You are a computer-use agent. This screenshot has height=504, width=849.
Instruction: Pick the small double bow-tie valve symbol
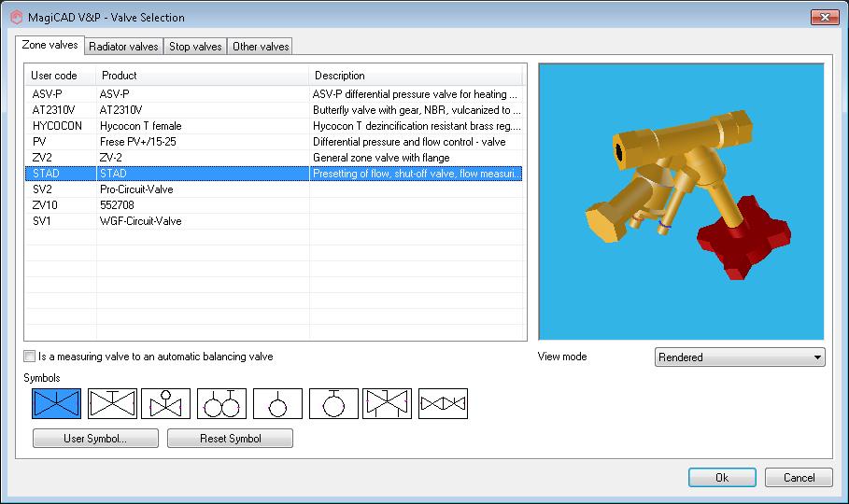click(x=443, y=403)
